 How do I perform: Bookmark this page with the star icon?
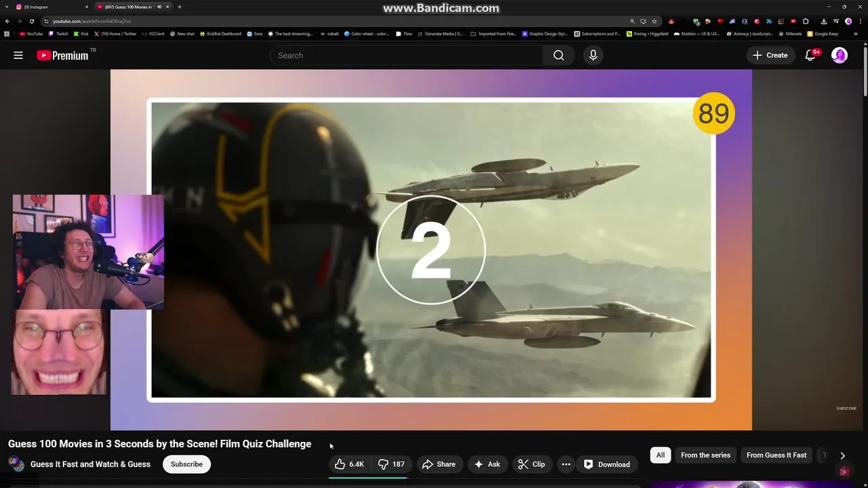point(654,21)
